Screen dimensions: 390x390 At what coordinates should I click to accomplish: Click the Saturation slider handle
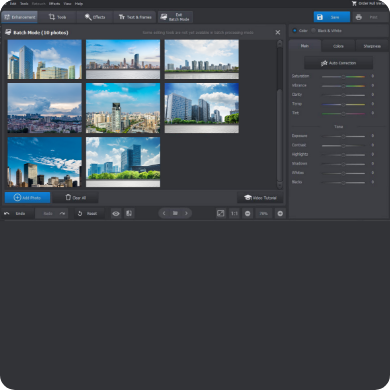343,77
